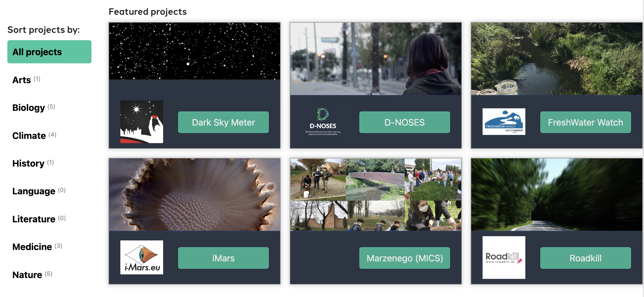The image size is (644, 297).
Task: Open the blurred forest road image
Action: (x=557, y=195)
